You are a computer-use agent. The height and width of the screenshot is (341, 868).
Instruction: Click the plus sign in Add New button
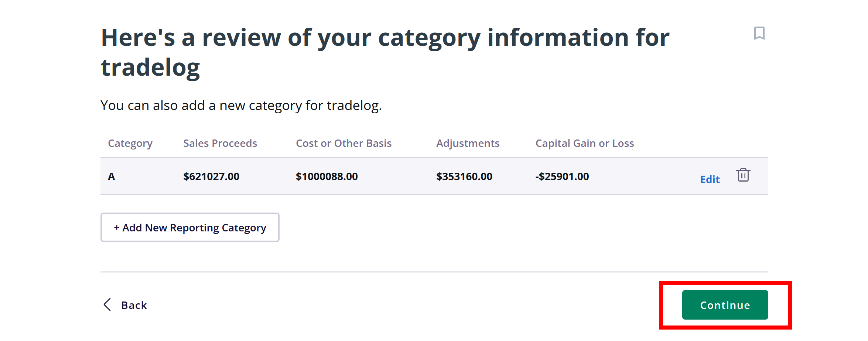[117, 228]
